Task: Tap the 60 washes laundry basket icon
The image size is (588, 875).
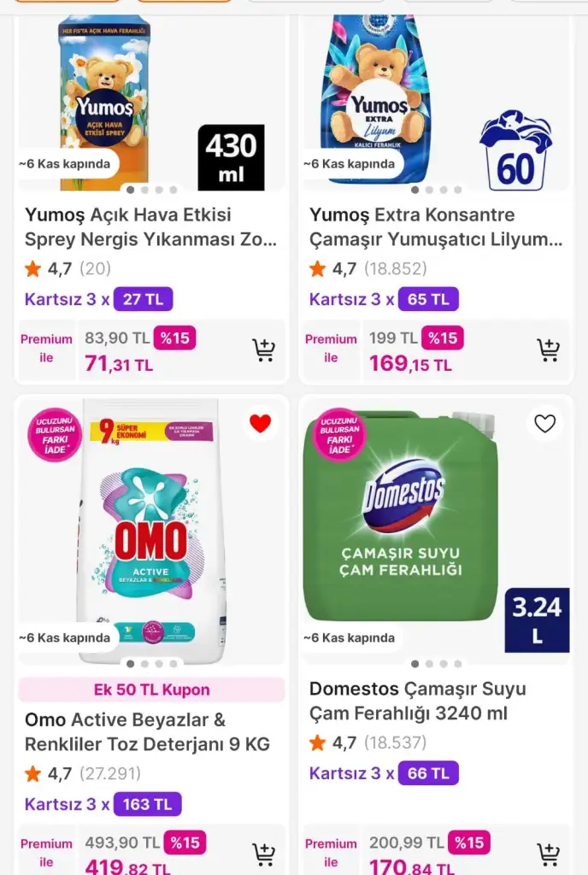Action: click(x=515, y=150)
